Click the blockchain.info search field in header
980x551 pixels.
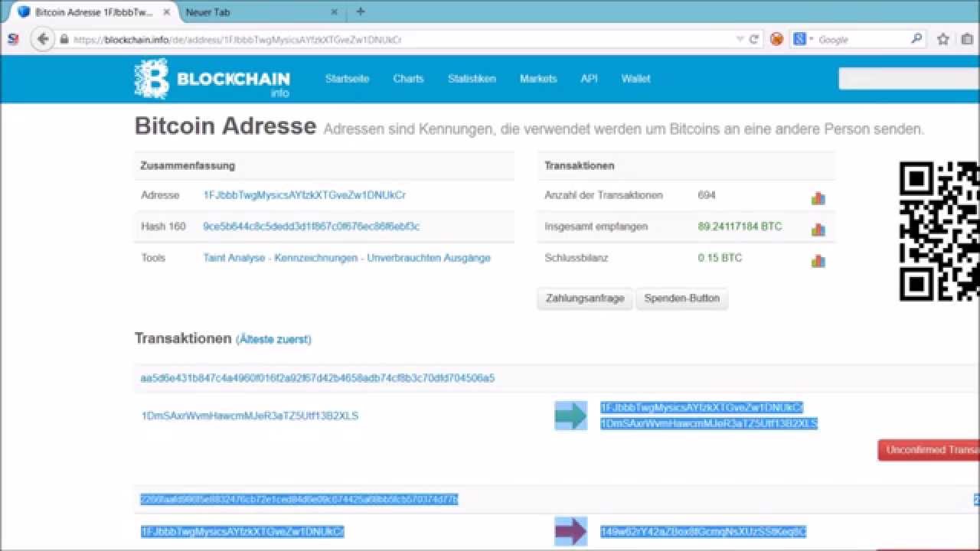click(x=909, y=79)
